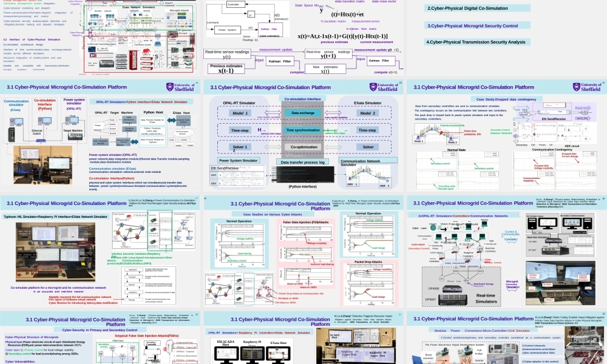Screen dimensions: 607x364
Task: Click the 'Previous estimates x(t-1)' box
Action: coord(226,69)
